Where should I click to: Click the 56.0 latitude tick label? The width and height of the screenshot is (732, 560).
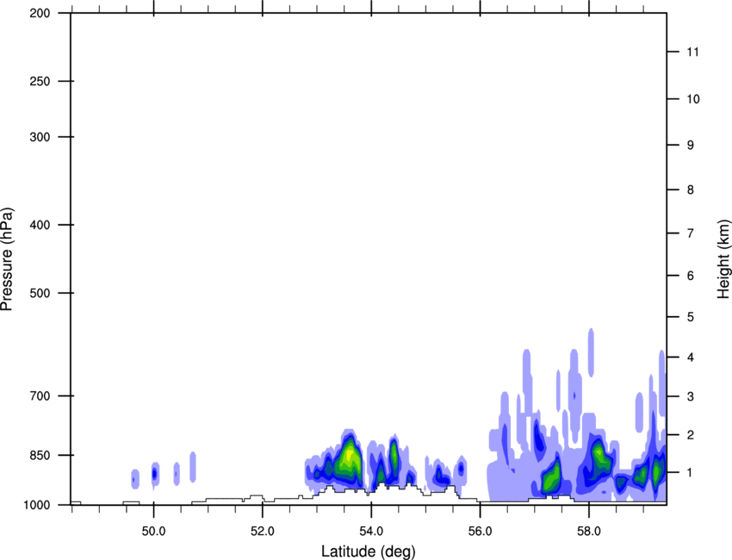[x=481, y=532]
